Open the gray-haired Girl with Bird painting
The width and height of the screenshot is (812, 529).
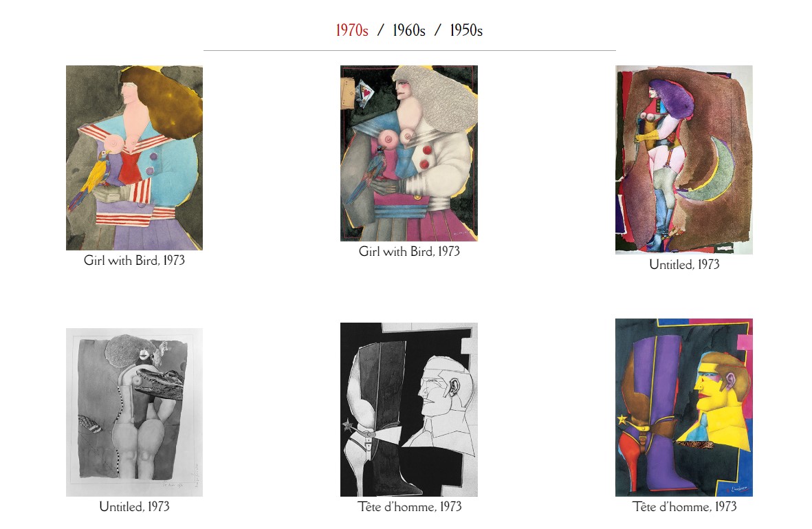click(x=408, y=153)
